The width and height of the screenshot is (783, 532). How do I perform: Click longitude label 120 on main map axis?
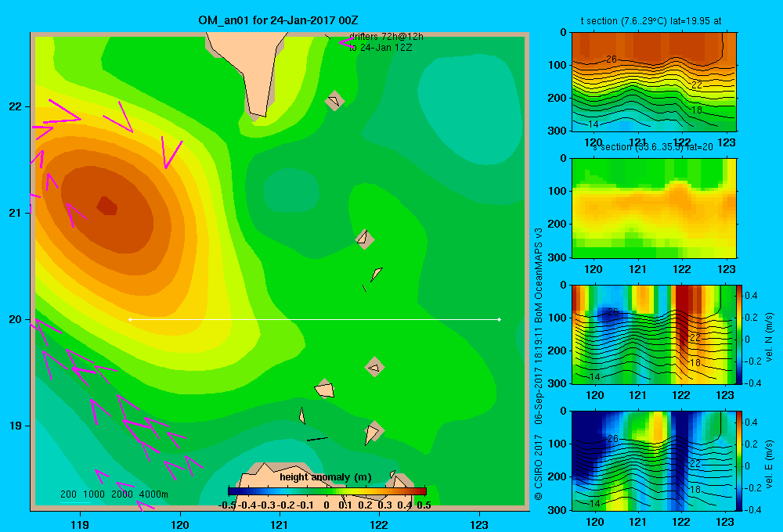click(180, 524)
